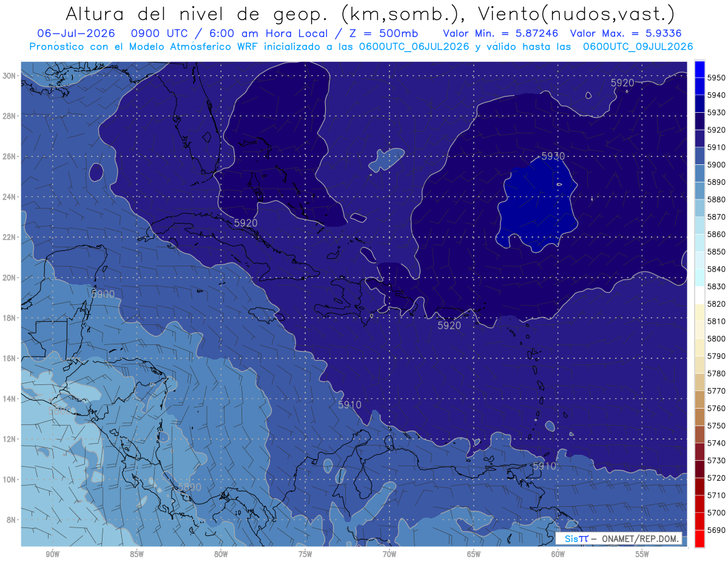Click the '5740' value on the color scale
Screen dimensions: 728x562
(x=716, y=443)
